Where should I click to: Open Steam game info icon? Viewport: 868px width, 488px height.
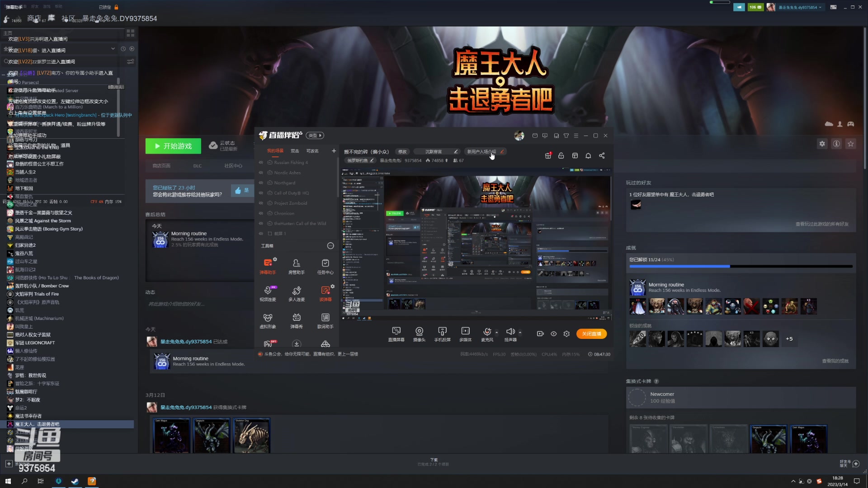[x=837, y=144]
